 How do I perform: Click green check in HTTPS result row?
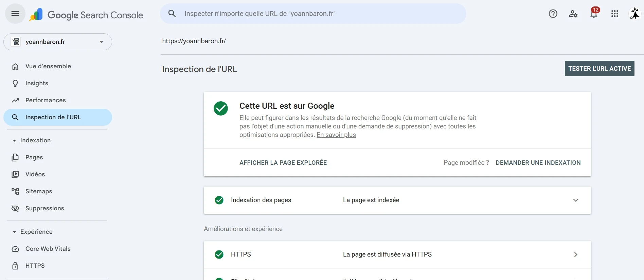point(219,255)
